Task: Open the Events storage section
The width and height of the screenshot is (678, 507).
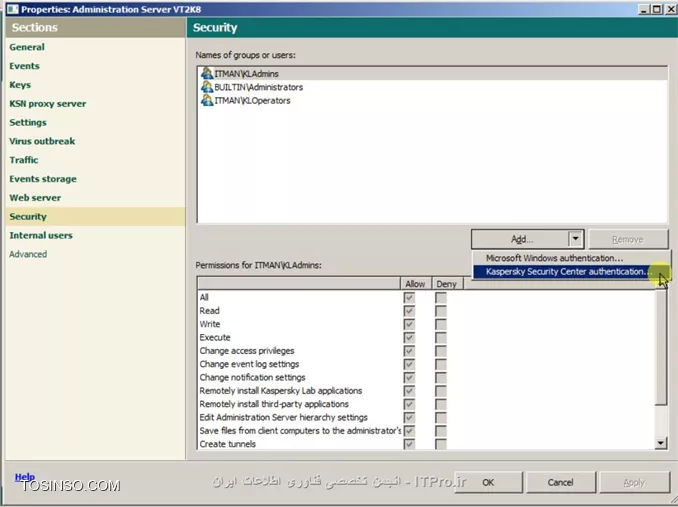Action: click(43, 179)
